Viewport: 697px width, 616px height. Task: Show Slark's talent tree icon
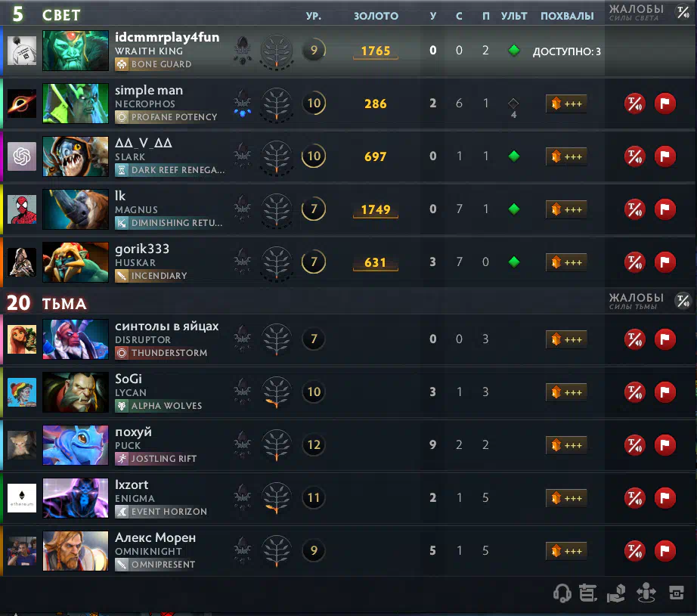pos(277,157)
